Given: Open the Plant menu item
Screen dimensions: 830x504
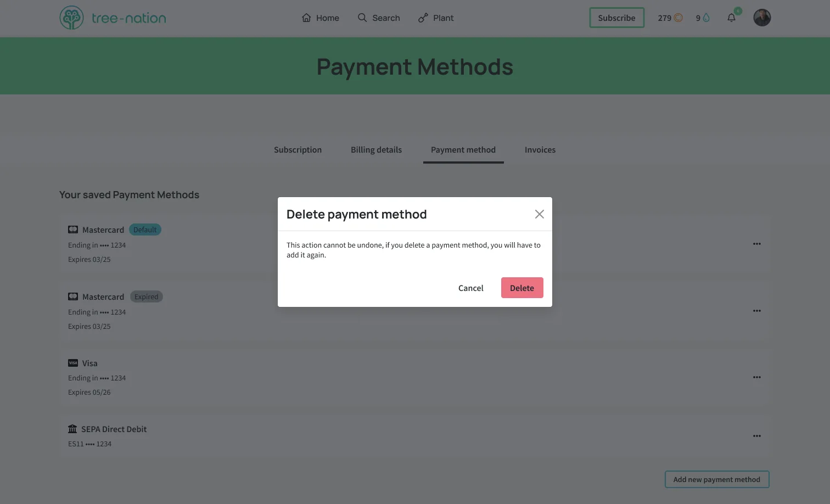Looking at the screenshot, I should 436,18.
